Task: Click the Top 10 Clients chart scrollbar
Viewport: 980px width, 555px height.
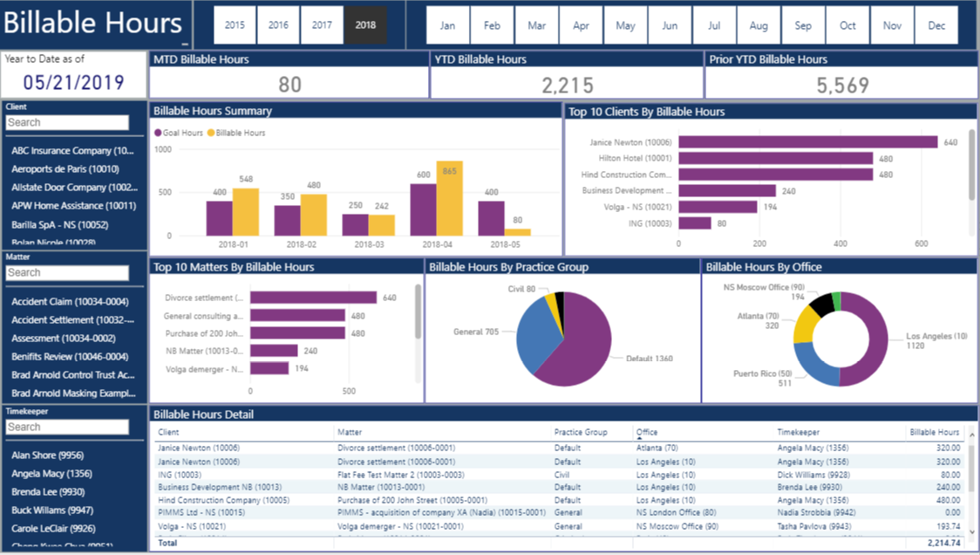Action: (x=972, y=164)
